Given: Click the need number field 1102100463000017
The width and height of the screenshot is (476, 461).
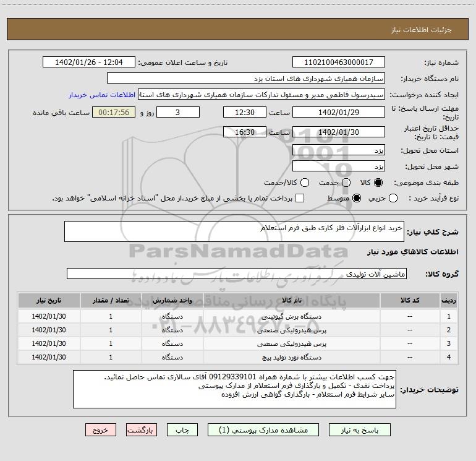Looking at the screenshot, I should click(x=339, y=62).
